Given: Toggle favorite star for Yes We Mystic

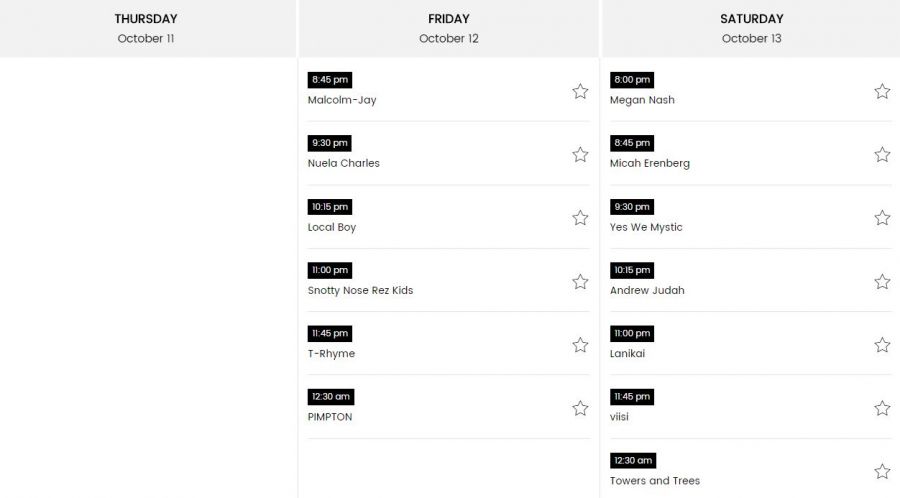Looking at the screenshot, I should pos(882,217).
